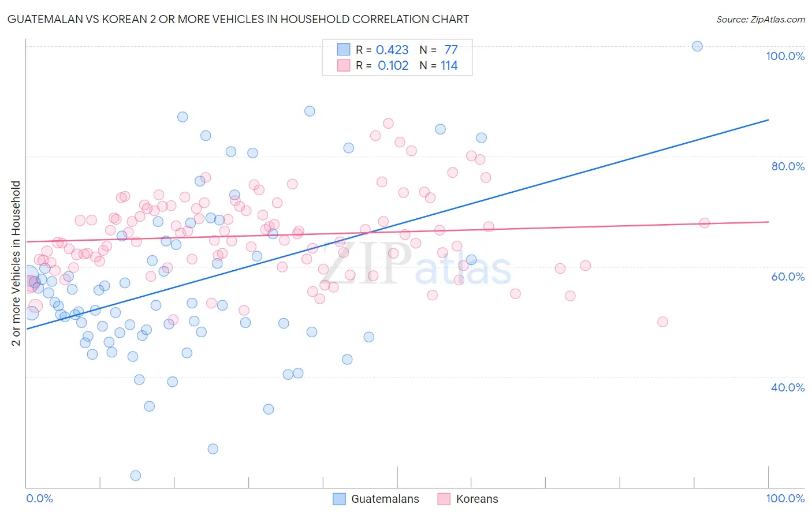Click the pink data point farthest right near 68%
Screen dimensions: 812x515
tap(704, 223)
